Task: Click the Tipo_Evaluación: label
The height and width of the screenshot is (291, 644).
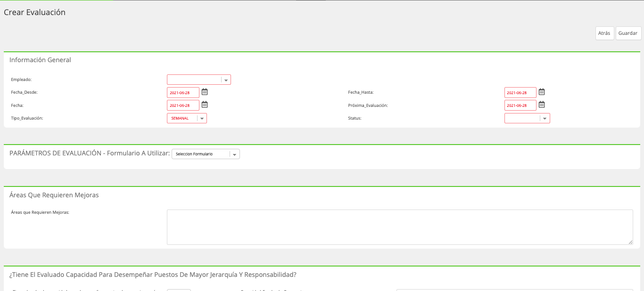Action: coord(27,118)
